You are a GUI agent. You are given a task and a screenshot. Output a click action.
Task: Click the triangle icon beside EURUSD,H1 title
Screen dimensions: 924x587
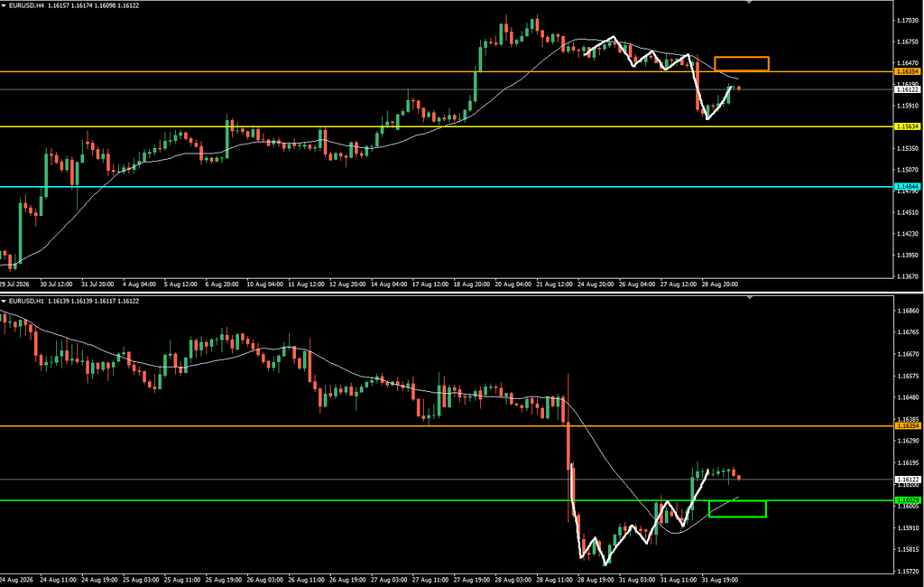click(4, 301)
